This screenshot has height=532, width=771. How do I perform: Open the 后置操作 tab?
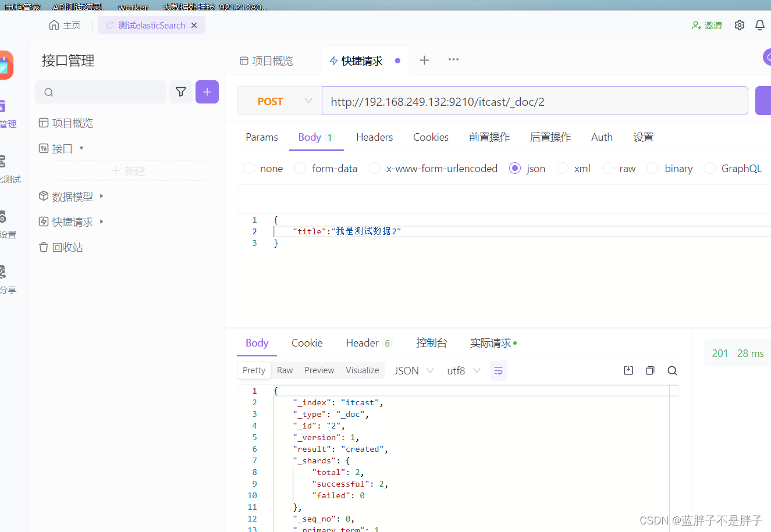(550, 137)
